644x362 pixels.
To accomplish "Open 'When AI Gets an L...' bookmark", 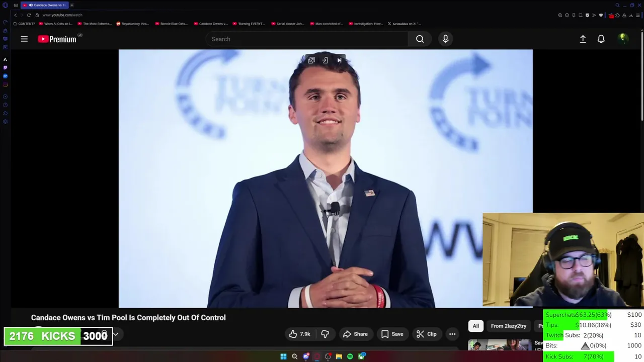I will [56, 24].
